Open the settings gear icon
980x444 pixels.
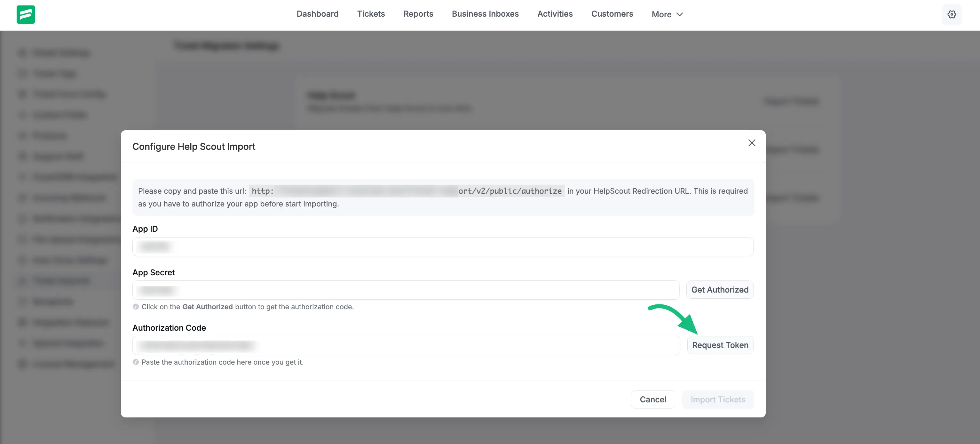[952, 14]
